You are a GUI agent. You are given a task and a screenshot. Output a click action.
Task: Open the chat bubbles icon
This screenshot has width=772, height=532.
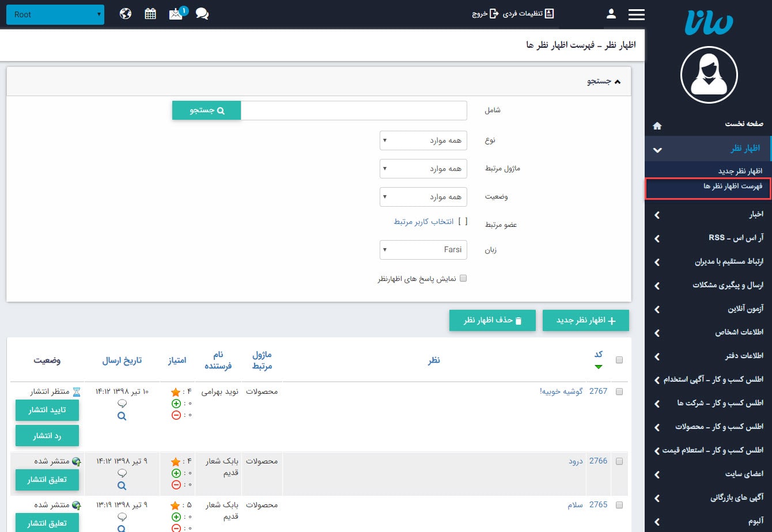(202, 14)
